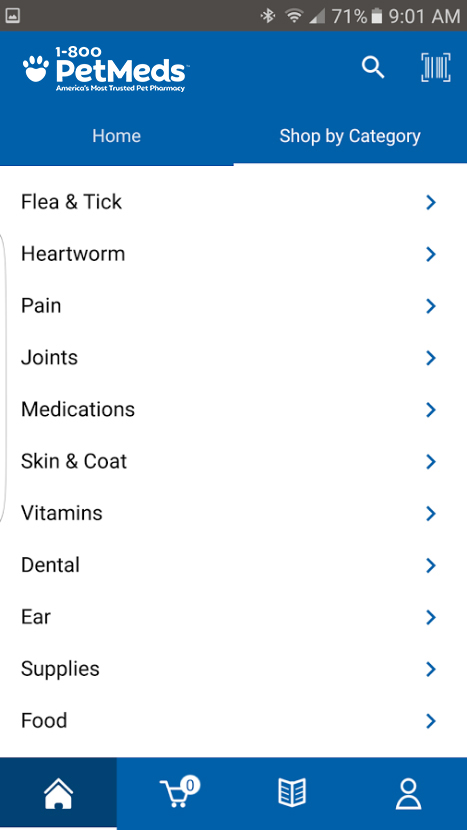467x830 pixels.
Task: Select the Vitamins category
Action: [234, 513]
